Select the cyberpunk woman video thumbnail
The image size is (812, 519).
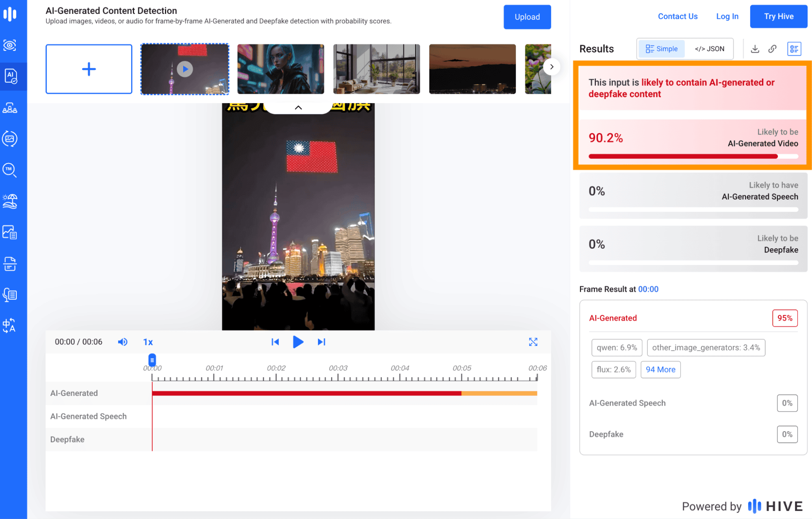[x=280, y=69]
